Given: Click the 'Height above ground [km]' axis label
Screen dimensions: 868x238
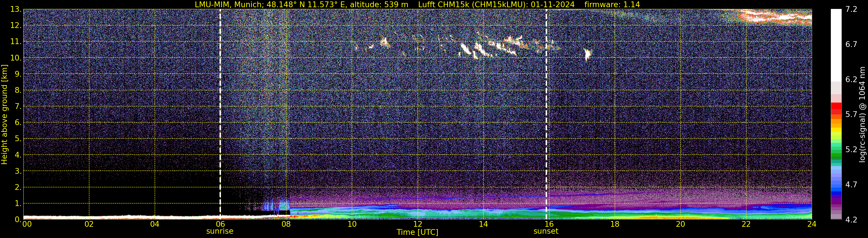Looking at the screenshot, I should click(4, 114).
